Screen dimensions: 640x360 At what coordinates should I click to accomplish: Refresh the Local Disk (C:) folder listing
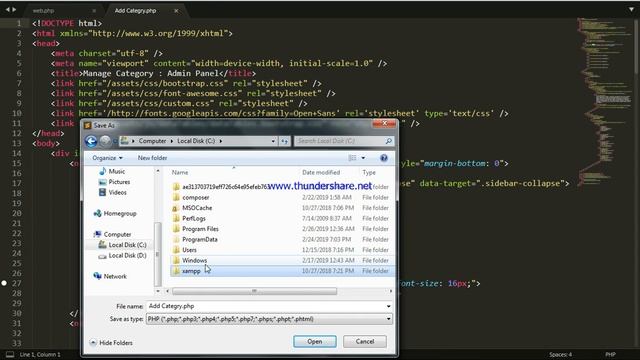284,141
